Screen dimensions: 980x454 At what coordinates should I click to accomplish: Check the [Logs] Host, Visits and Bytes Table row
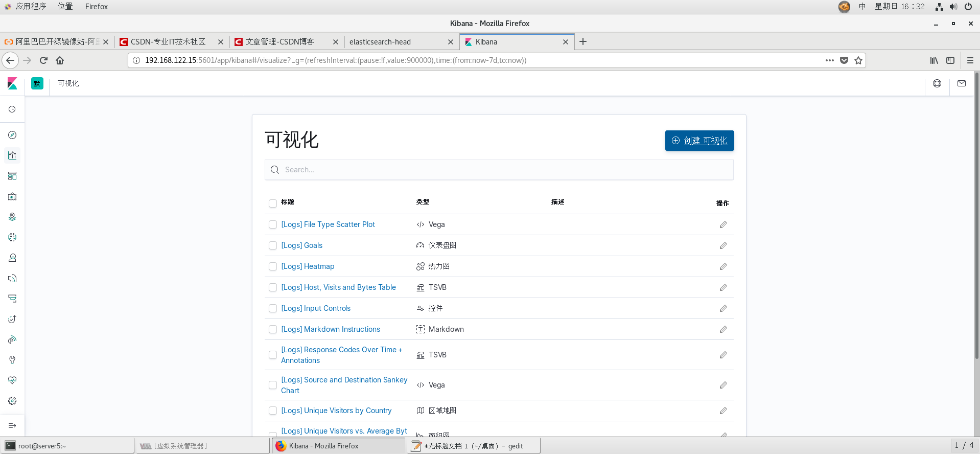[x=273, y=287]
